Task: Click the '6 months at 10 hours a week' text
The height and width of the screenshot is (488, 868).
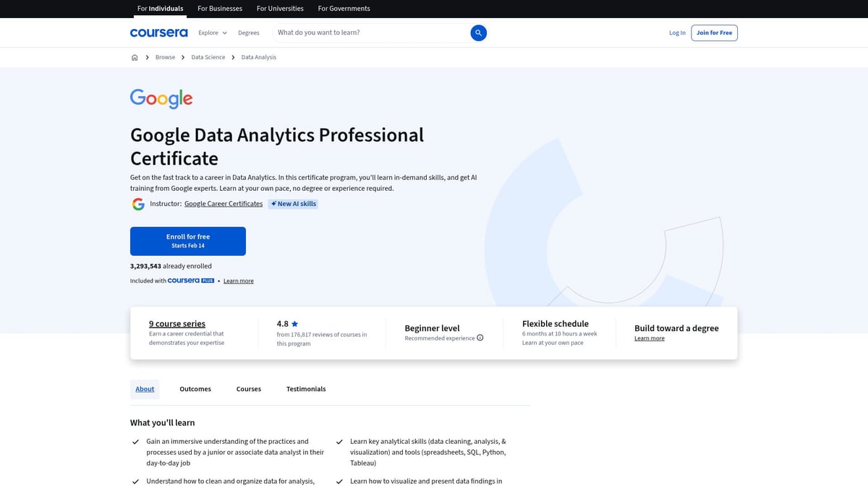Action: click(x=560, y=334)
